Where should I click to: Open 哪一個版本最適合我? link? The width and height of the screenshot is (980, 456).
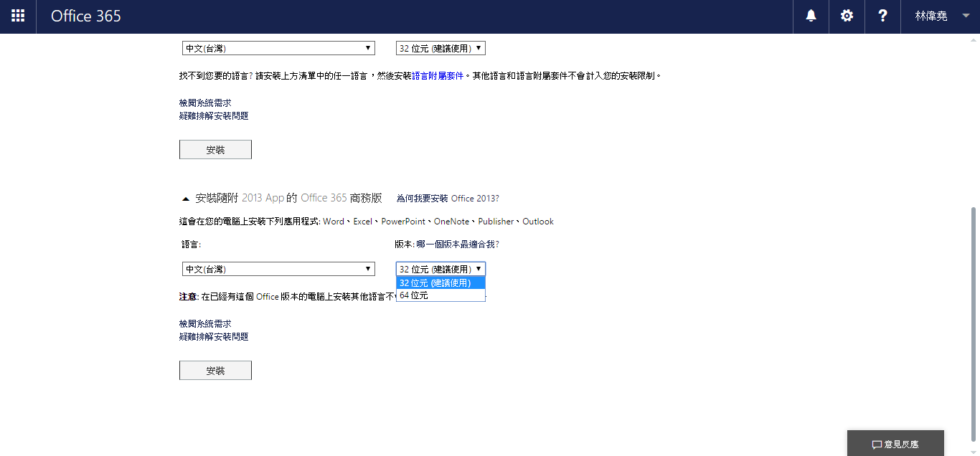(457, 244)
